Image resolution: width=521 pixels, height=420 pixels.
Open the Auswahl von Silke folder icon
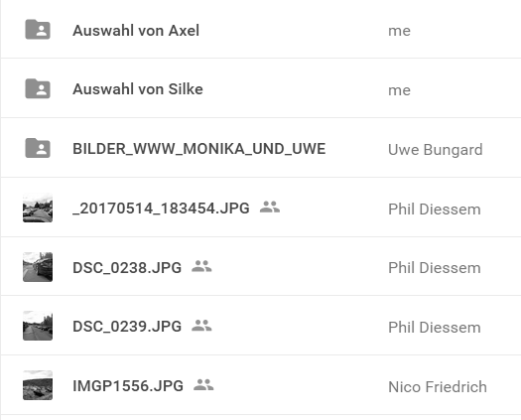pyautogui.click(x=38, y=88)
